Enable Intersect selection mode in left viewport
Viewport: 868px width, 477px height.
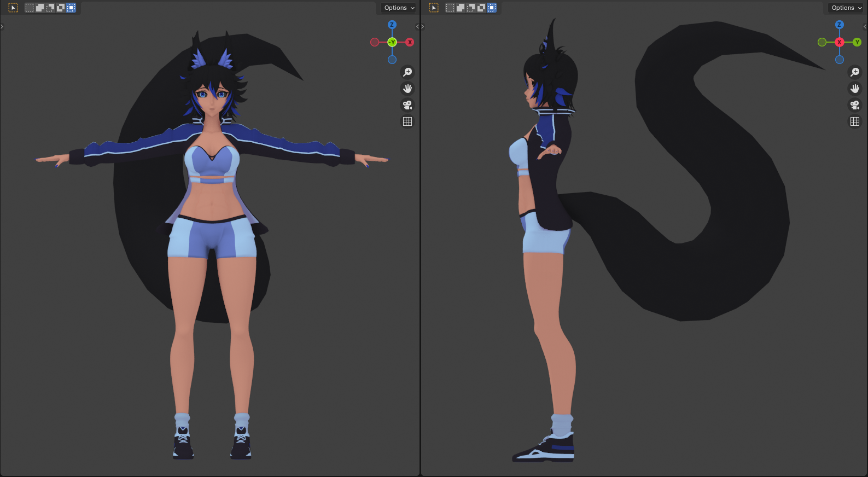pyautogui.click(x=71, y=8)
